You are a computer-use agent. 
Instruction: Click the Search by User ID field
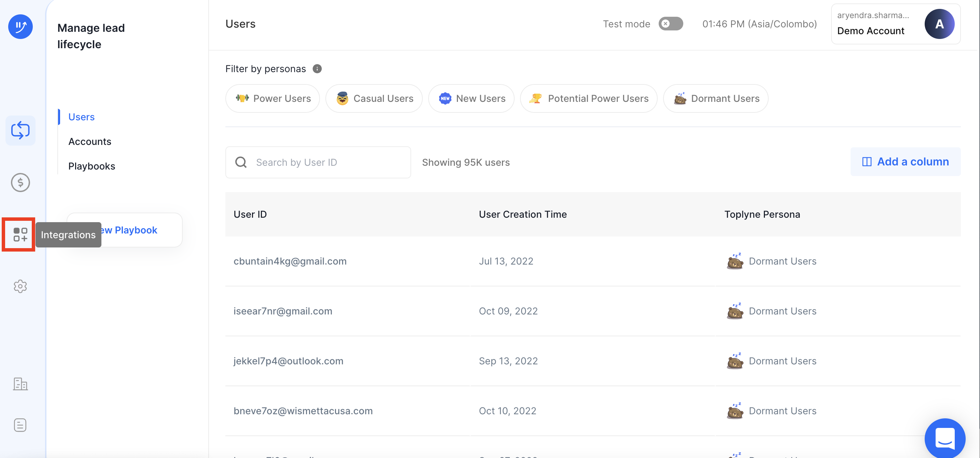(x=318, y=163)
